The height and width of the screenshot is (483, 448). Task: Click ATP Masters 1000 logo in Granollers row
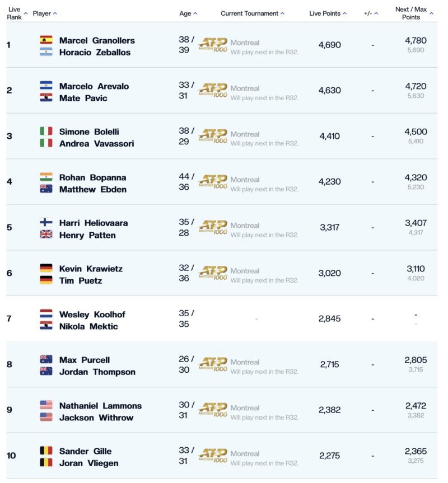[213, 45]
